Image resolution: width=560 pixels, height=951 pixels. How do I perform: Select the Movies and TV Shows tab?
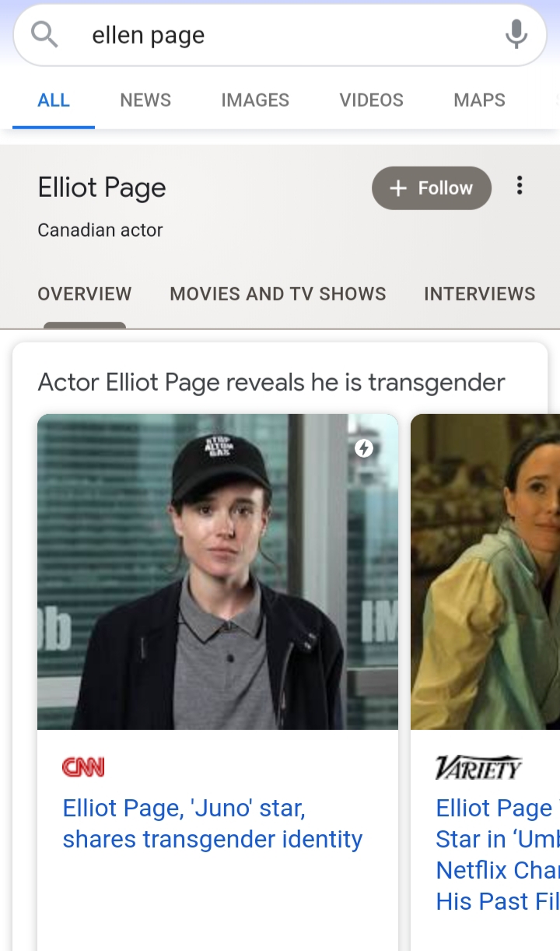[278, 294]
